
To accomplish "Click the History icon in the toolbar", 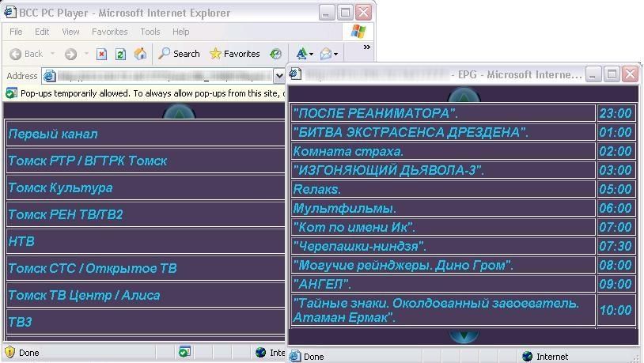I will click(276, 54).
